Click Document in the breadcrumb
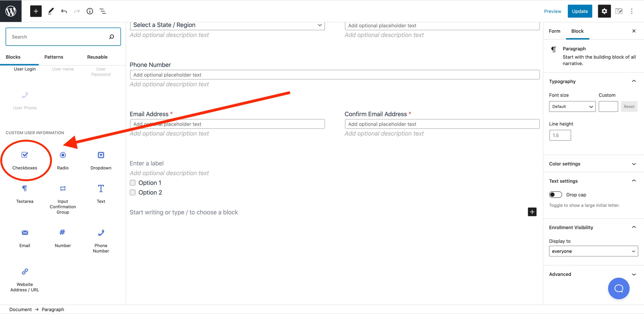 pyautogui.click(x=20, y=309)
